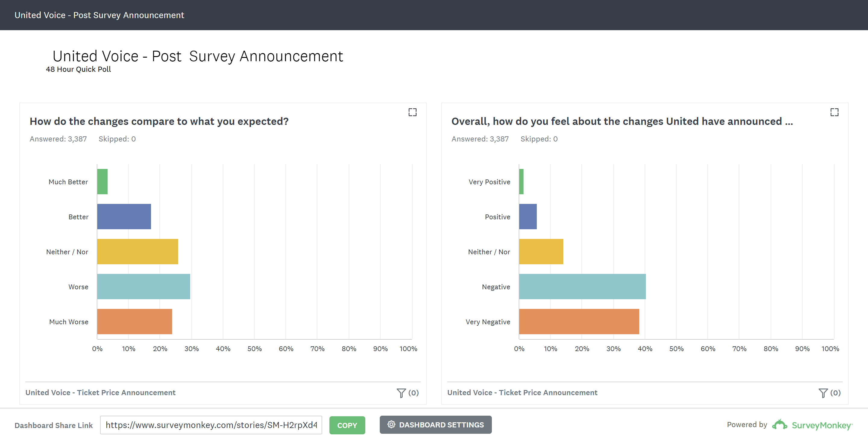The image size is (868, 441).
Task: Click the green Much Better bar
Action: coord(102,182)
